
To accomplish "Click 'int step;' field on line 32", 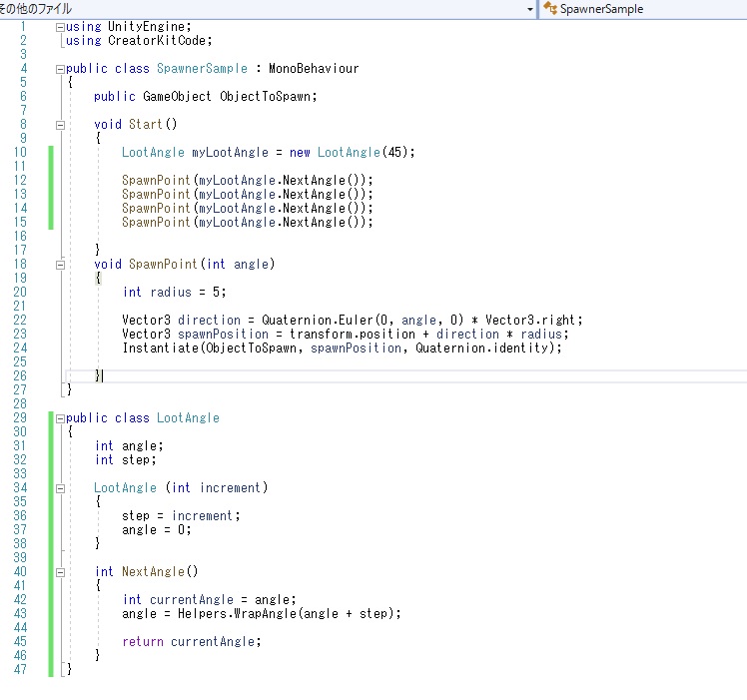I will pos(125,459).
